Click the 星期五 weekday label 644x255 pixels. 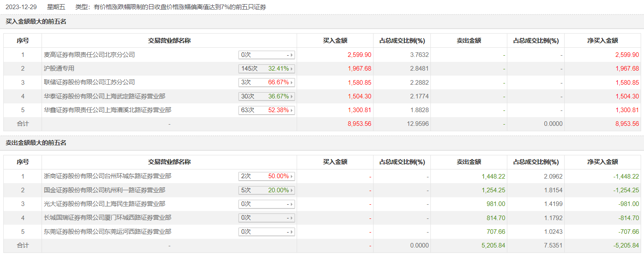coord(56,7)
